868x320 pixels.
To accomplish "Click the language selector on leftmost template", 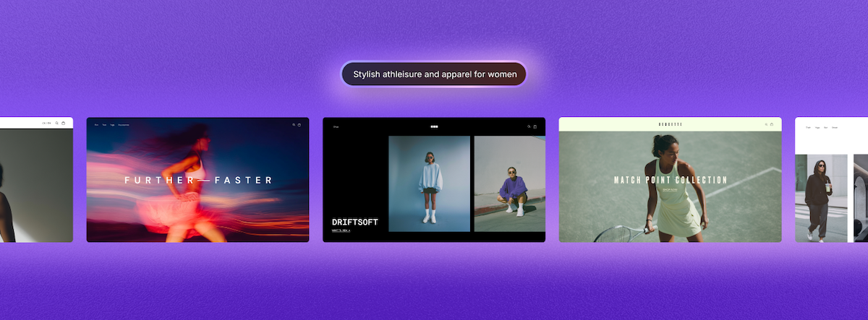I will point(46,123).
